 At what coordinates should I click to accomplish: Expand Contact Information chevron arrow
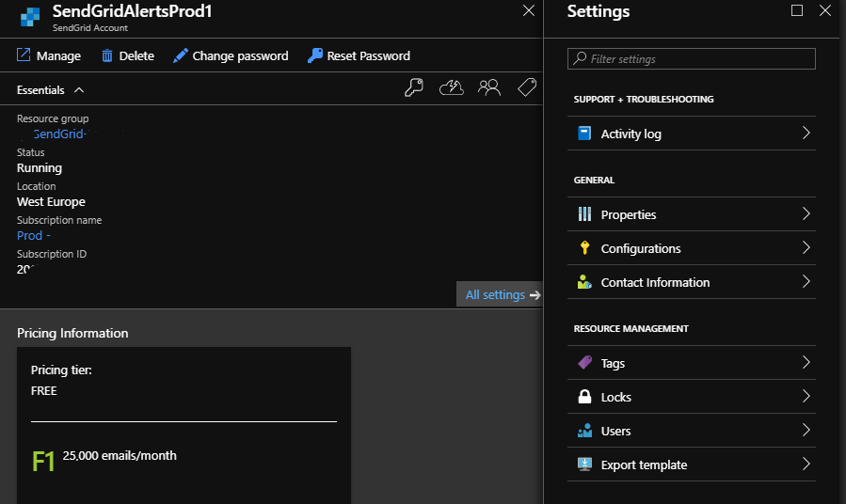point(806,282)
